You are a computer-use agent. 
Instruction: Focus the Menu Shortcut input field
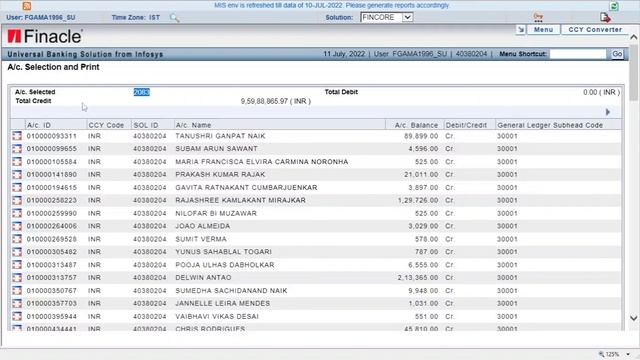(578, 54)
